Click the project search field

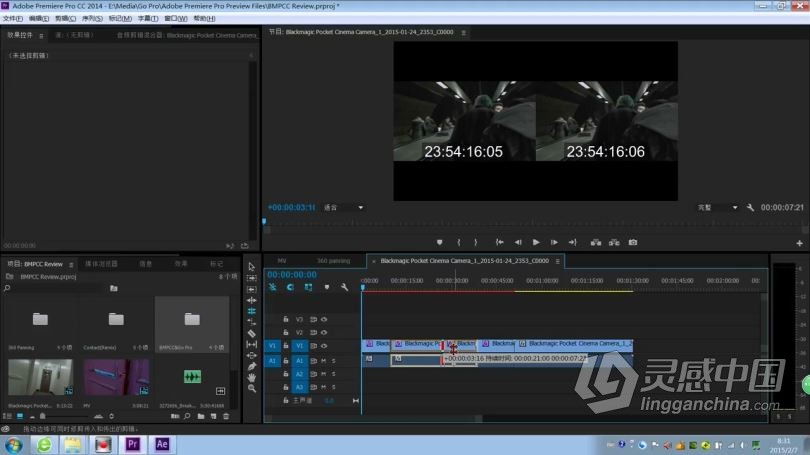[54, 288]
